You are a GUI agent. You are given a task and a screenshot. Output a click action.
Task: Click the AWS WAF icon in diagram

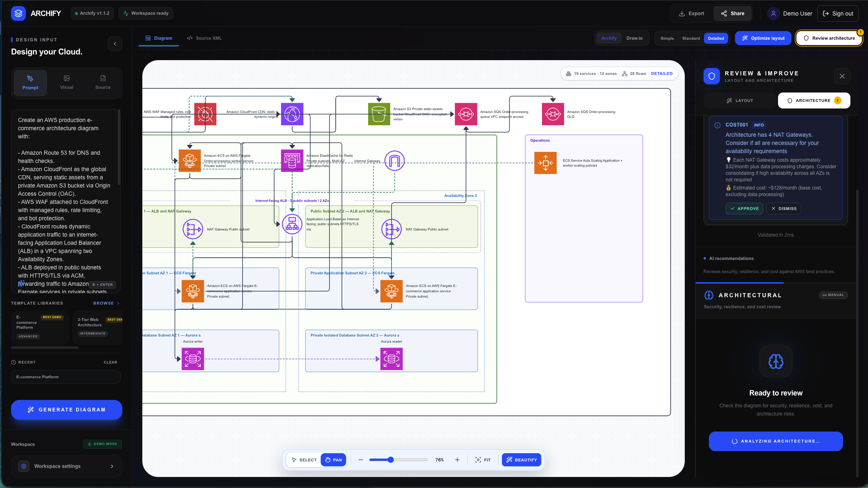205,114
